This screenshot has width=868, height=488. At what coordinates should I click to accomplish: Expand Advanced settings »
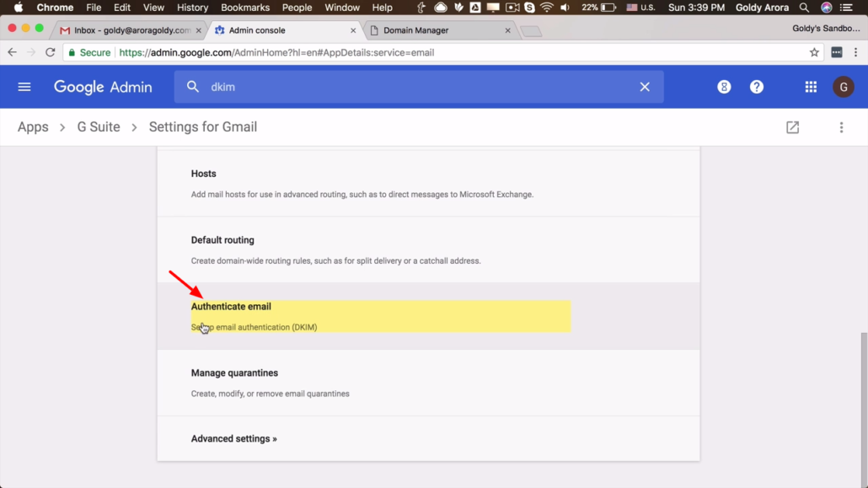tap(234, 439)
